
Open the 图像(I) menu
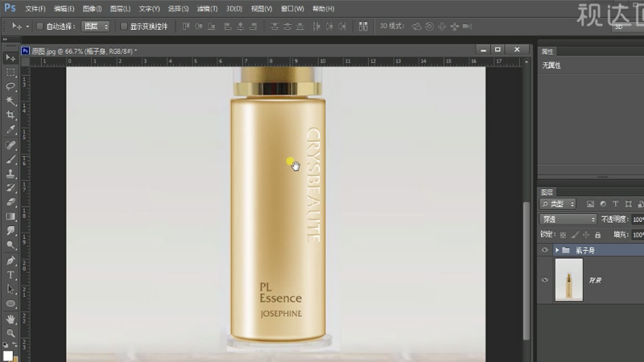point(92,9)
